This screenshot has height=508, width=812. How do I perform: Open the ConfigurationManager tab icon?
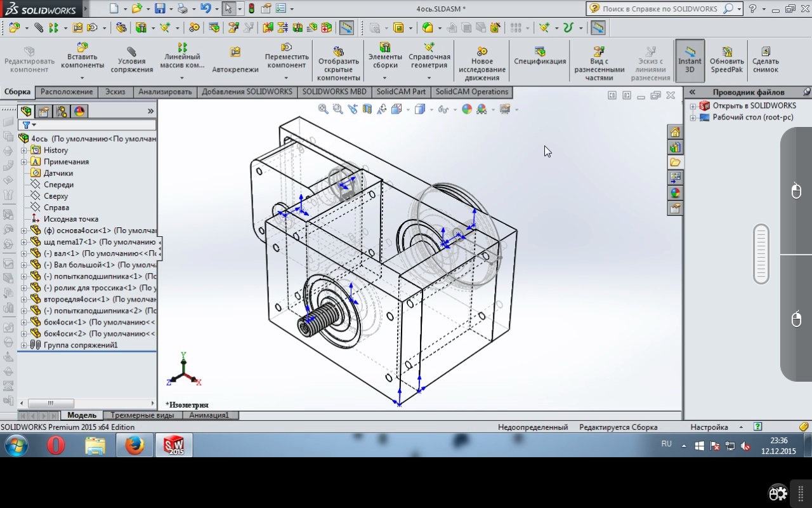click(62, 112)
